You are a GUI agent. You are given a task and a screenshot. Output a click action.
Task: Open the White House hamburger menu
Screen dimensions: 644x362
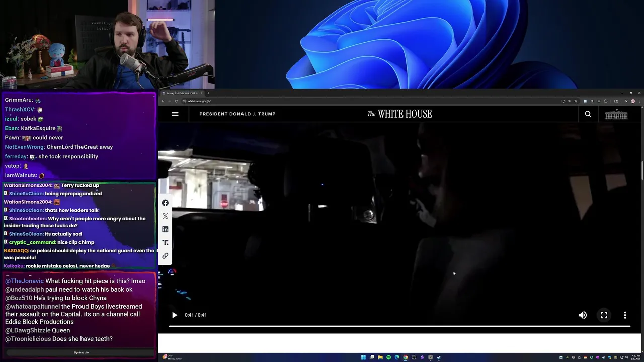[175, 114]
